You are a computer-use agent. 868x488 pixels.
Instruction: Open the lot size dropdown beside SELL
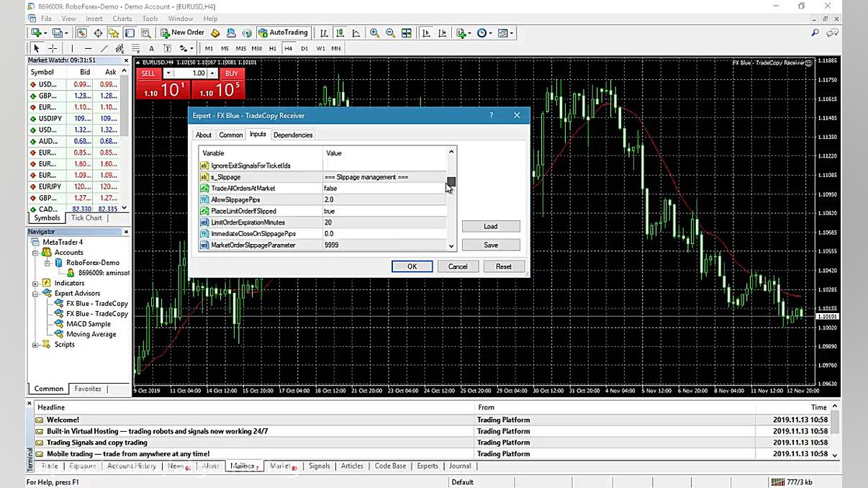point(168,73)
